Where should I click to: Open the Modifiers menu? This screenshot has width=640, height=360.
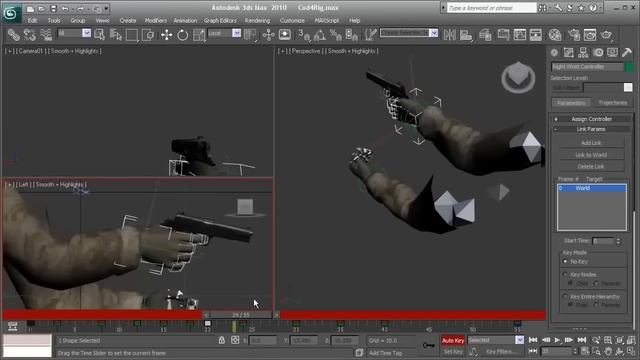(156, 20)
